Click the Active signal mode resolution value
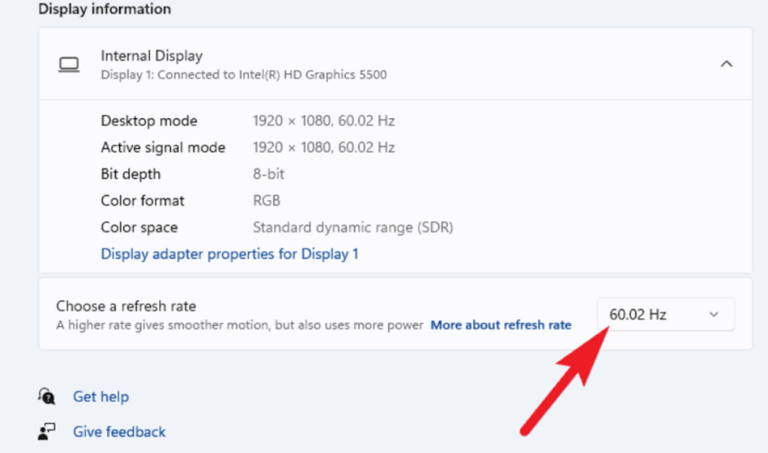768x453 pixels. [x=324, y=147]
